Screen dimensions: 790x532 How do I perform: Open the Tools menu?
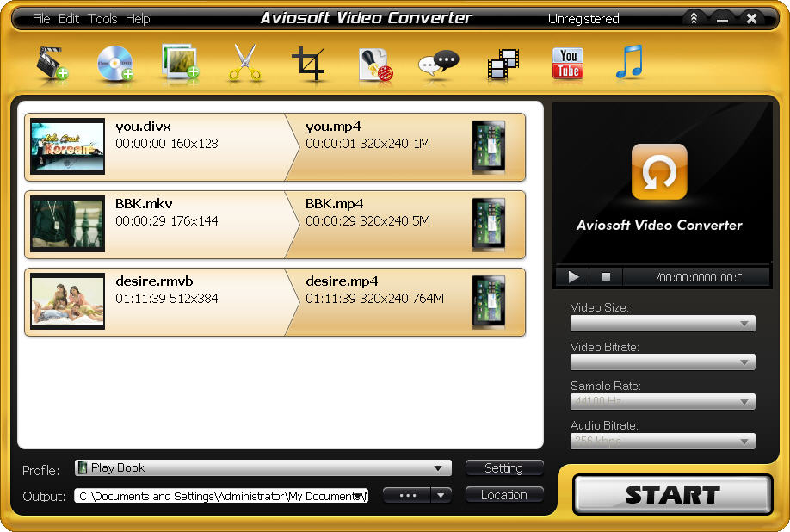[102, 19]
